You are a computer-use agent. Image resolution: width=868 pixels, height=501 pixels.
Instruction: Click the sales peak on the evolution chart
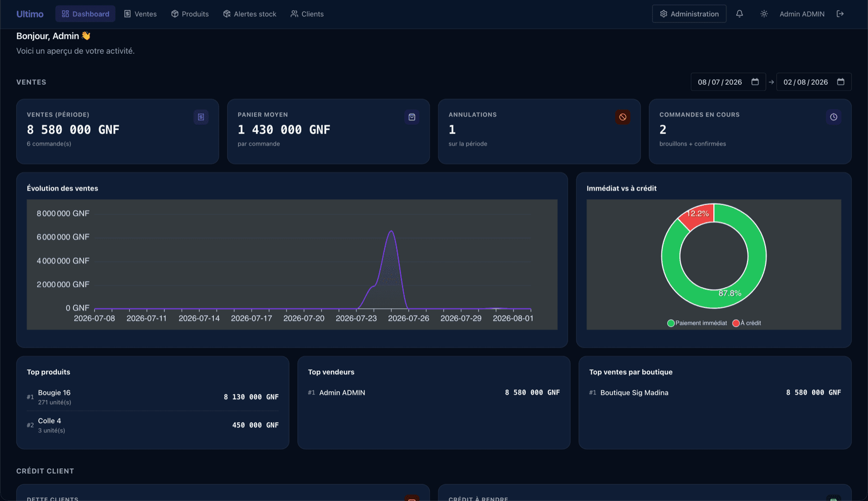pos(391,232)
